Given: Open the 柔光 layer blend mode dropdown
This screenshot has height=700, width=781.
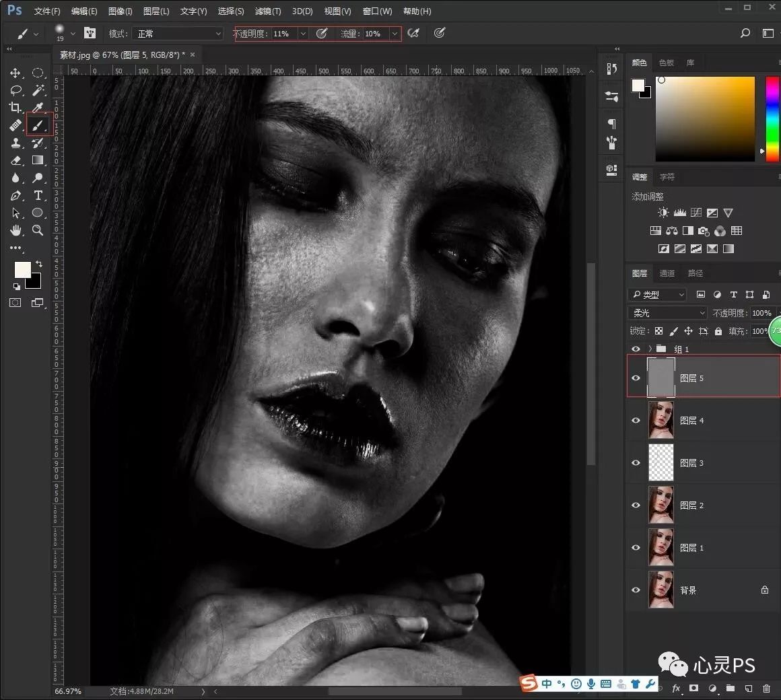Looking at the screenshot, I should [667, 313].
